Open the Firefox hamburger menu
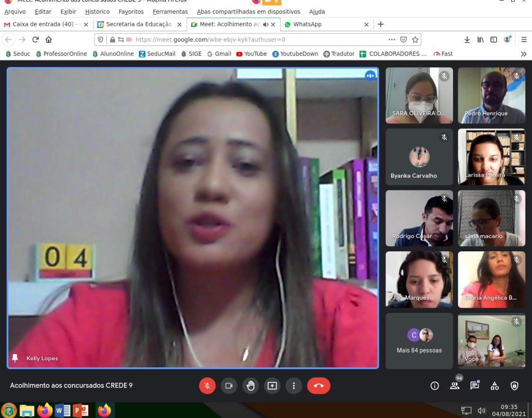 tap(523, 40)
